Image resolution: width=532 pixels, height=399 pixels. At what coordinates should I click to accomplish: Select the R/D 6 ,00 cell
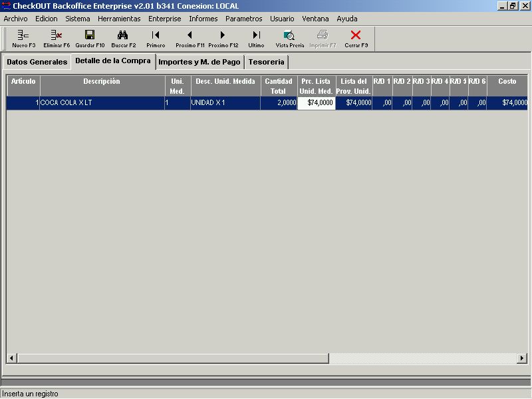[x=477, y=103]
